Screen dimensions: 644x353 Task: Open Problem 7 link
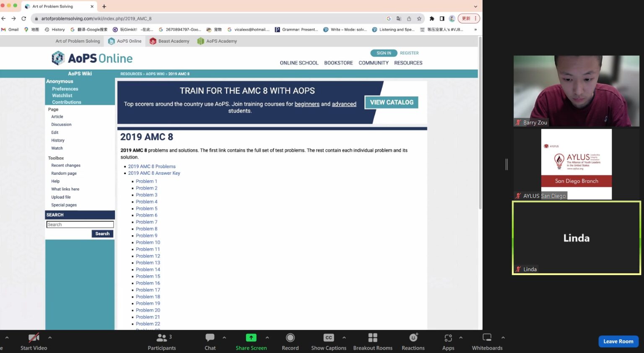(x=146, y=222)
